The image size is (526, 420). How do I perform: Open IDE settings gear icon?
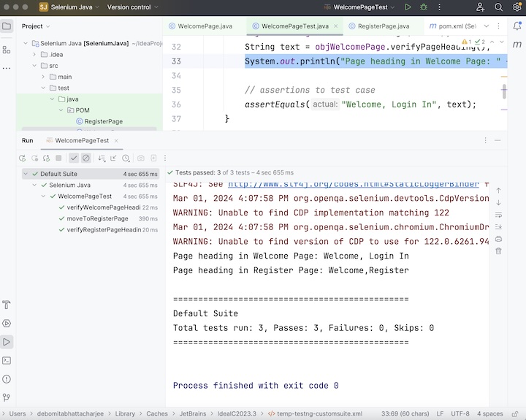pyautogui.click(x=517, y=7)
